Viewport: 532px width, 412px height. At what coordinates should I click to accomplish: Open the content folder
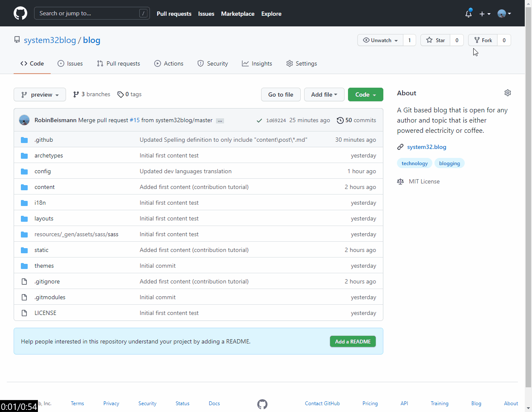[x=45, y=187]
